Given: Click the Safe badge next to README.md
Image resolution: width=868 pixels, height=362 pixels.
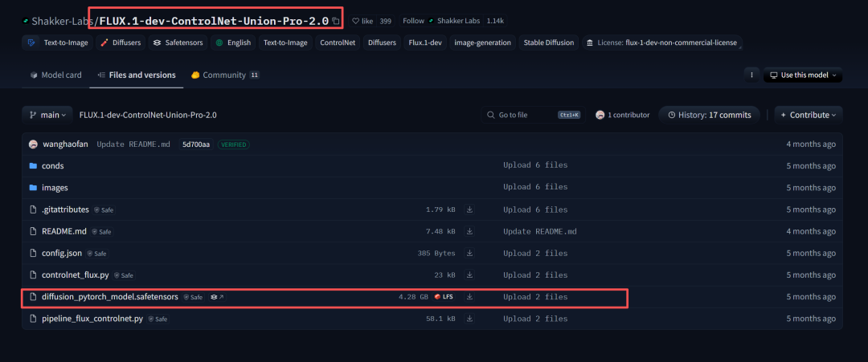Looking at the screenshot, I should 101,232.
